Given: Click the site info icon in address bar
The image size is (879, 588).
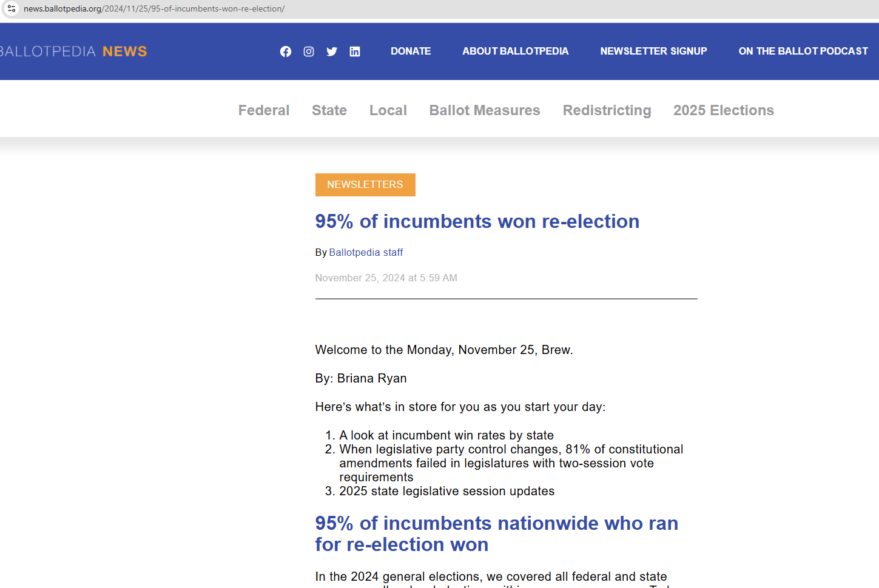Looking at the screenshot, I should (x=12, y=8).
